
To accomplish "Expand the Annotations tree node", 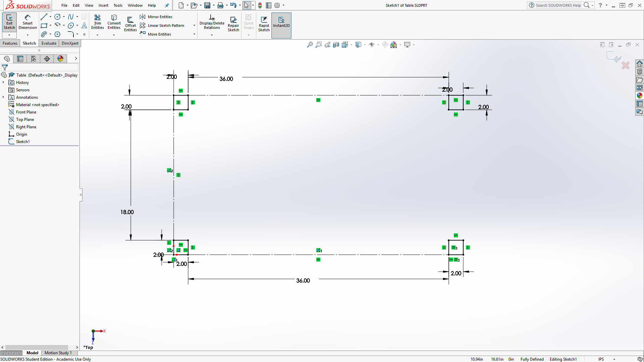I will pyautogui.click(x=3, y=97).
